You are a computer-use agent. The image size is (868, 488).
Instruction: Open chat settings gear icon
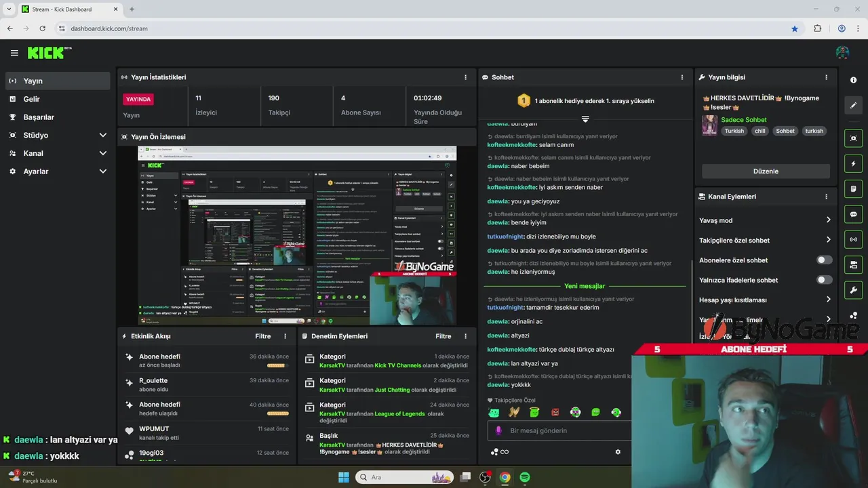click(618, 452)
